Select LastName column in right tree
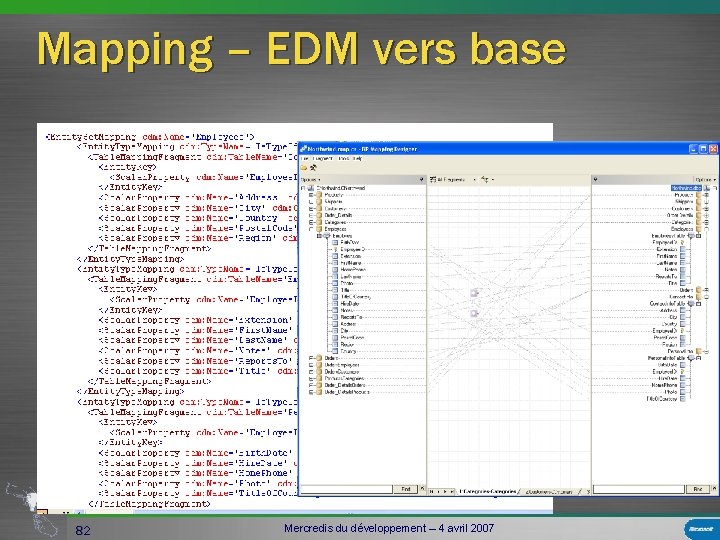Viewport: 720px width, 540px height. point(667,263)
